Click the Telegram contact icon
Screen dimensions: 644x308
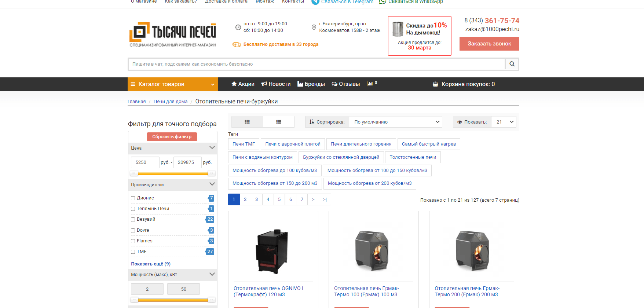(315, 2)
